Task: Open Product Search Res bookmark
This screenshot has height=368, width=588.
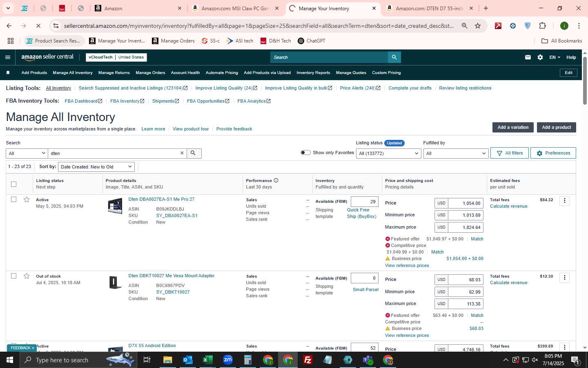Action: 55,41
